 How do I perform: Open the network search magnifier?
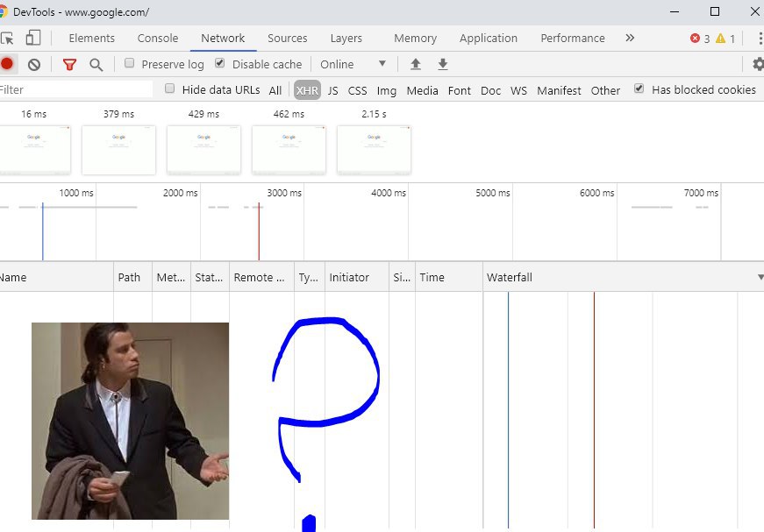pos(96,64)
